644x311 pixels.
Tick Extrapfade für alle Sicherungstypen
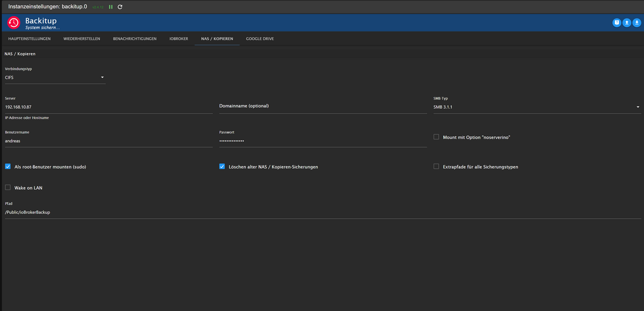point(436,167)
